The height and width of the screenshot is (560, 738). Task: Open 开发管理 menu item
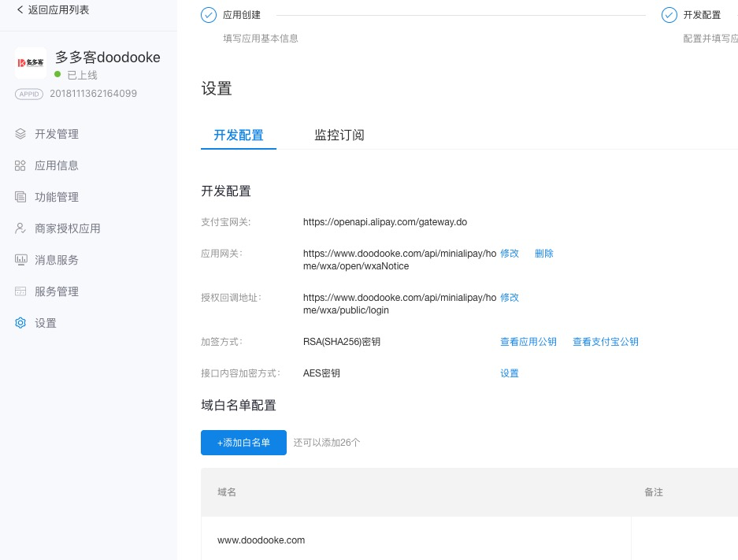[x=57, y=134]
